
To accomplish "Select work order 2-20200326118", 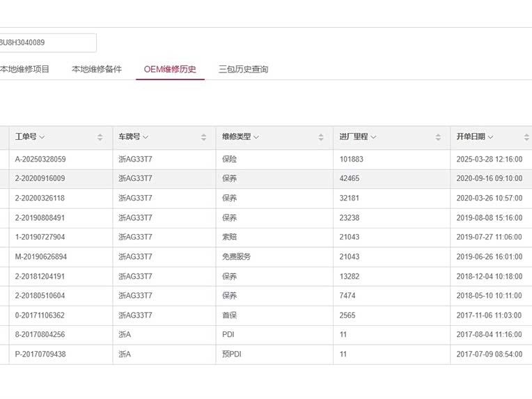I will pos(40,198).
